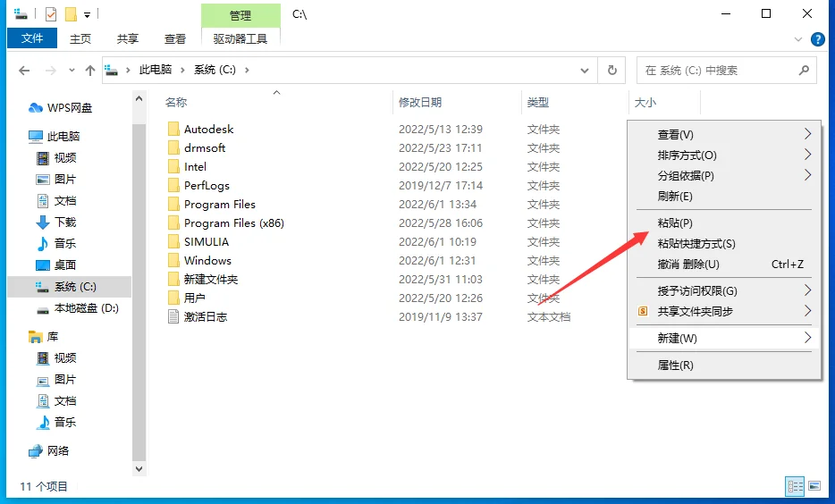Select the Program Files (x86) folder
835x504 pixels.
point(233,223)
